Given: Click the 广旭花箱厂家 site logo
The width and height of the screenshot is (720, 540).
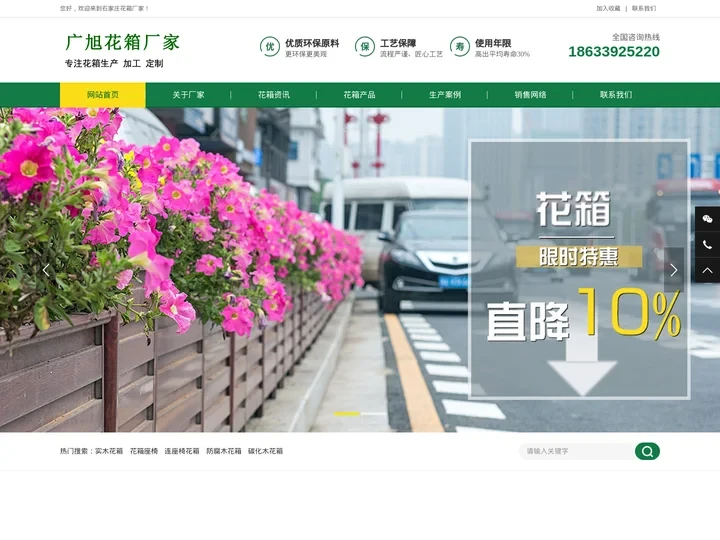Looking at the screenshot, I should tap(122, 42).
